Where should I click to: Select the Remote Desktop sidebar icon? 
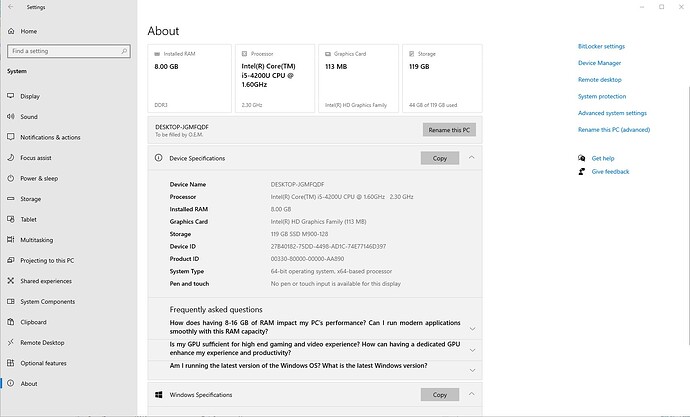coord(10,342)
